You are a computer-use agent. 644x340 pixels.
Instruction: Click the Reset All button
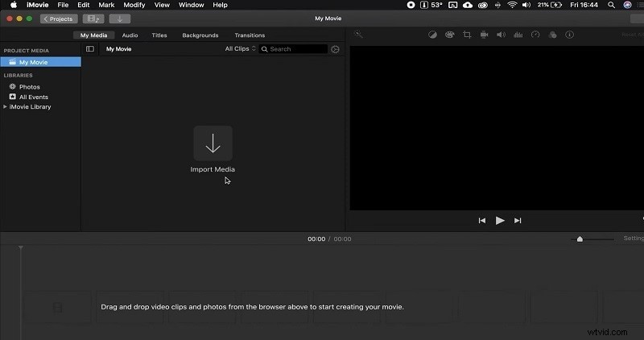[x=633, y=35]
